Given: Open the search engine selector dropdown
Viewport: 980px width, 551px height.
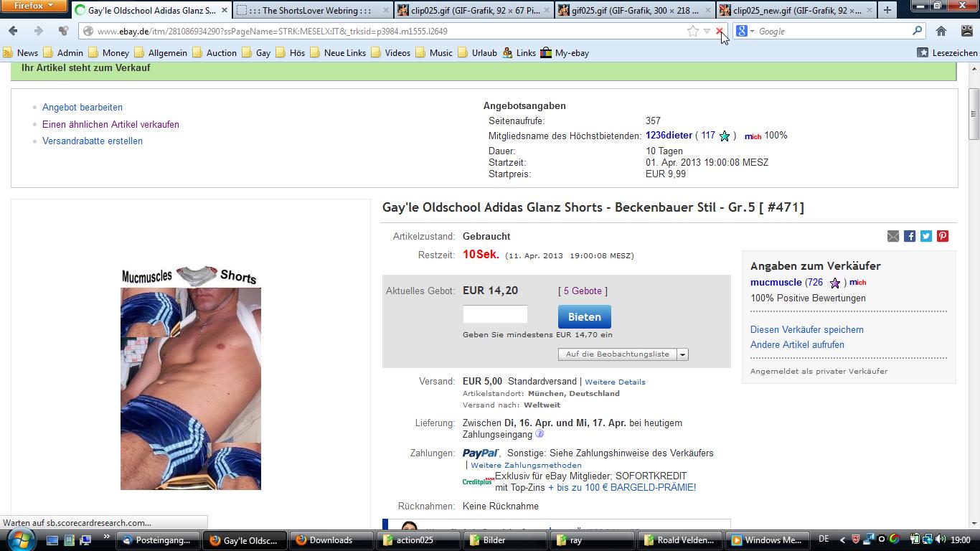Looking at the screenshot, I should click(743, 31).
